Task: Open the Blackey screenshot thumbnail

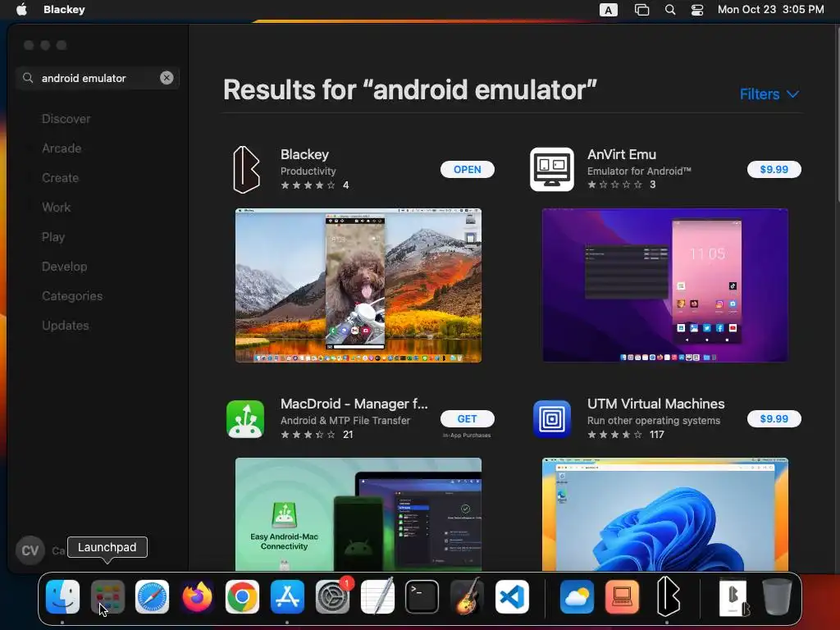Action: pos(358,285)
